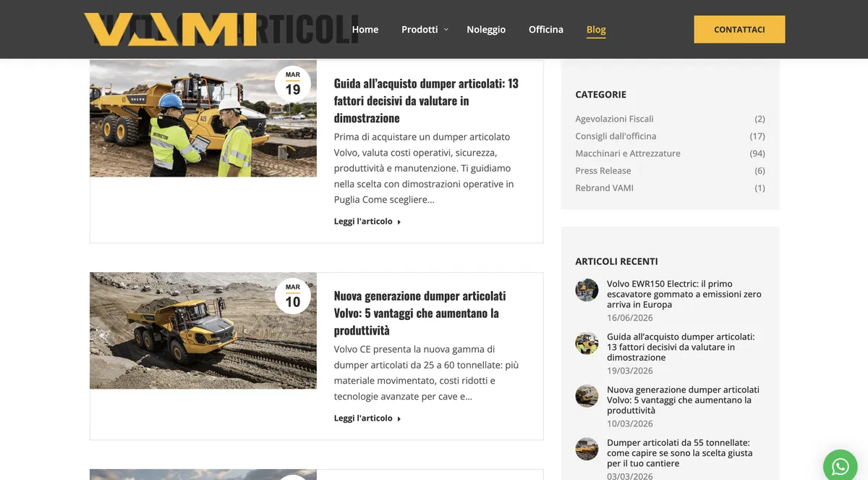The height and width of the screenshot is (480, 868).
Task: Open the Officina menu item
Action: tap(546, 29)
